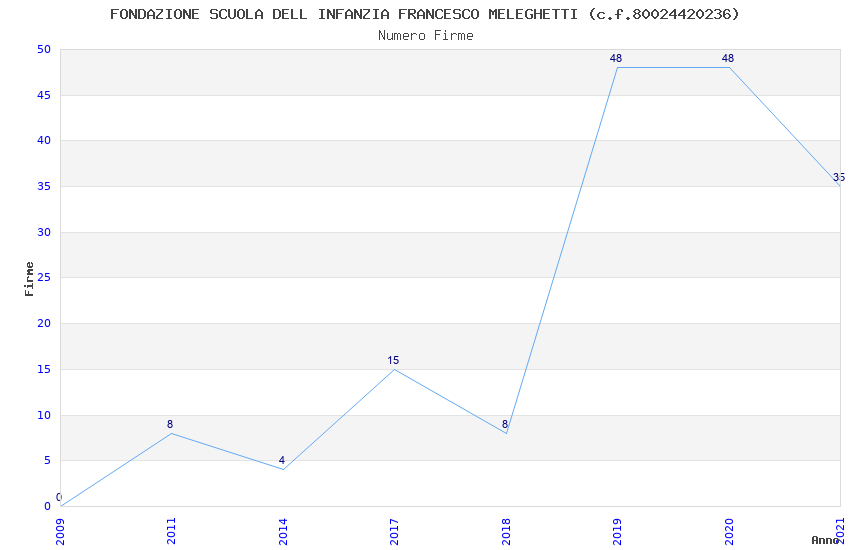850x550 pixels.
Task: Click the y-axis tick value 15
Action: click(44, 369)
